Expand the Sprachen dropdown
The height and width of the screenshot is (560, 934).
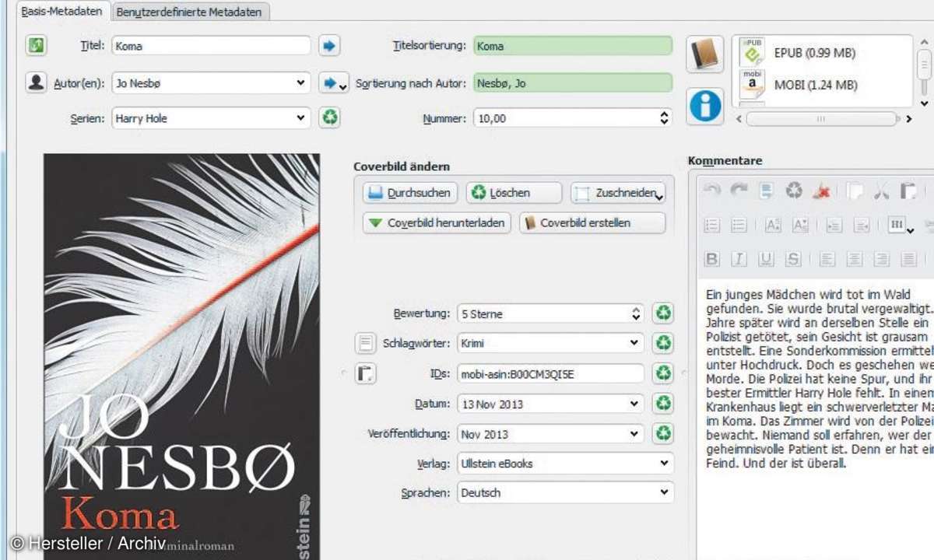664,492
